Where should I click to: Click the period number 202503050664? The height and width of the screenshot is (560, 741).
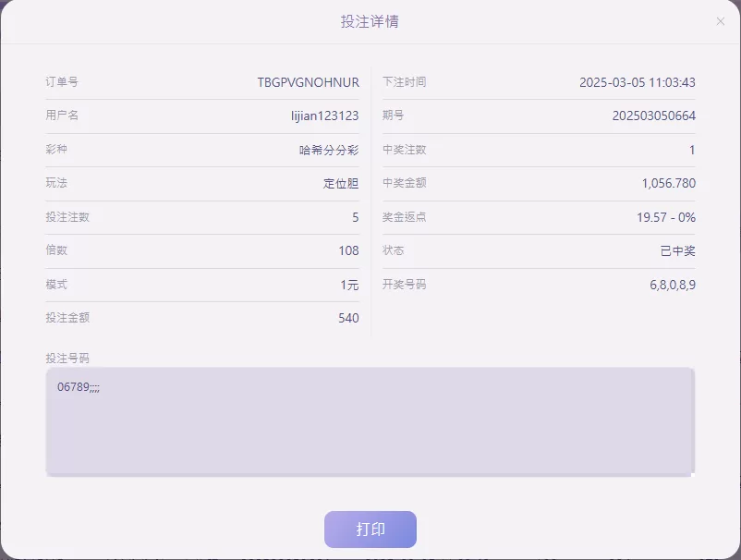tap(654, 116)
